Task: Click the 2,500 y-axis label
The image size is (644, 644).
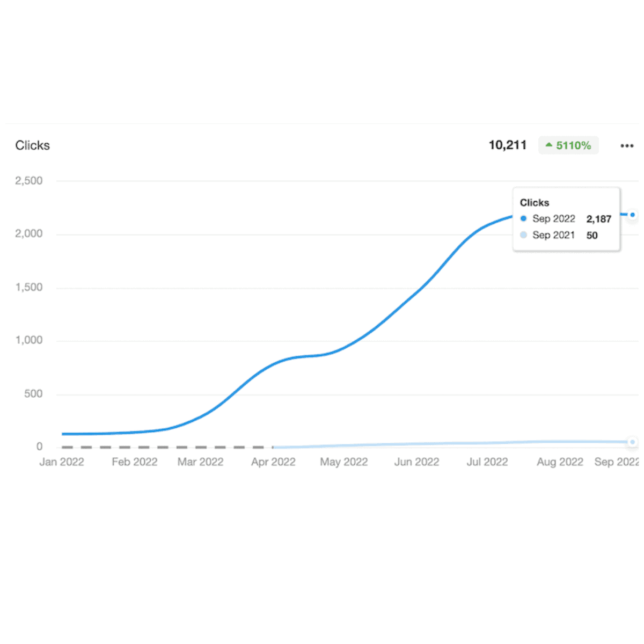Action: tap(29, 181)
